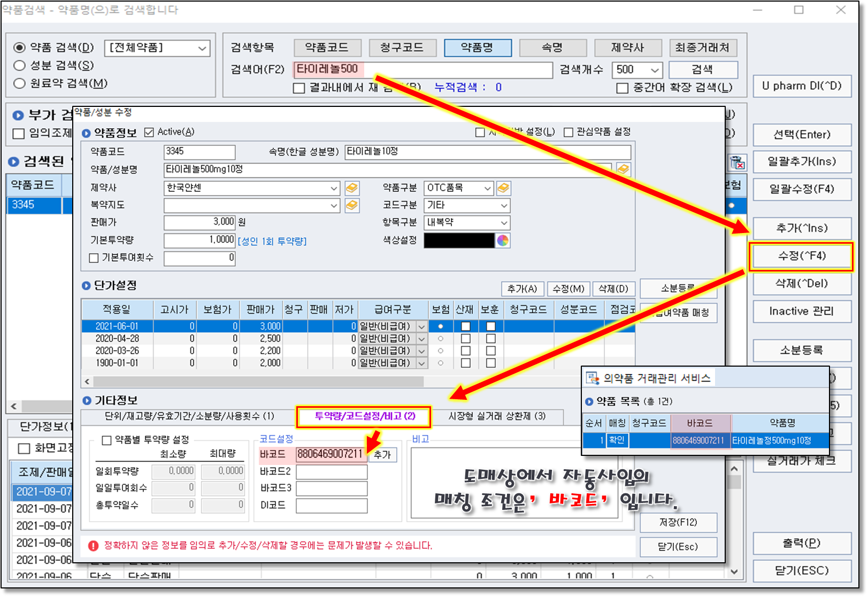
Task: Click the 의약품 거래관리 서비스 window icon
Action: 593,378
